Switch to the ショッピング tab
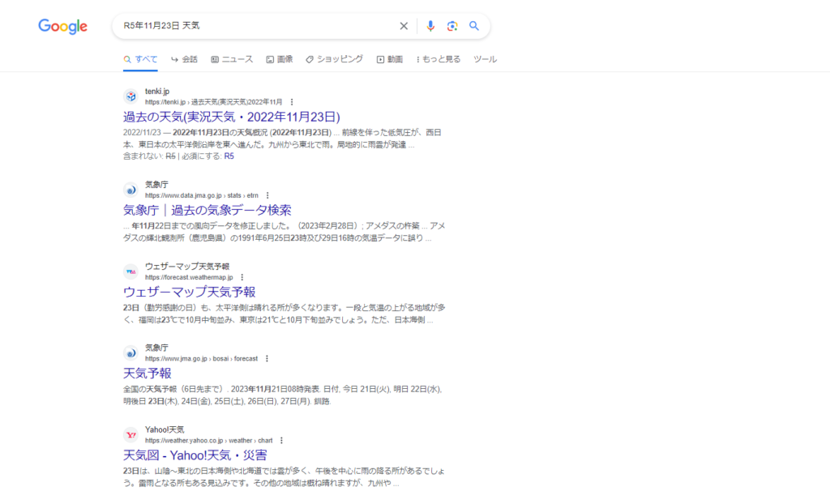 coord(335,59)
